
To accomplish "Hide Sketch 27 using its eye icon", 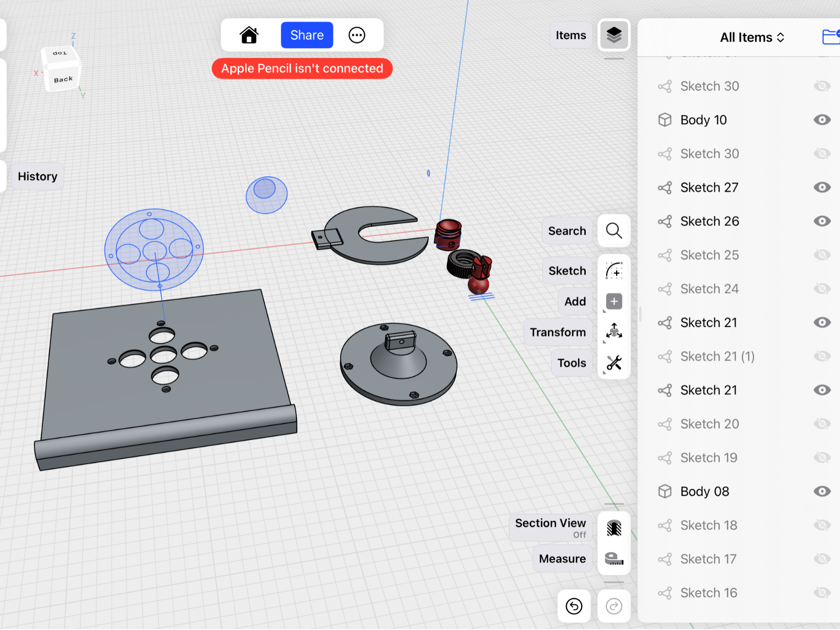I will coord(822,187).
